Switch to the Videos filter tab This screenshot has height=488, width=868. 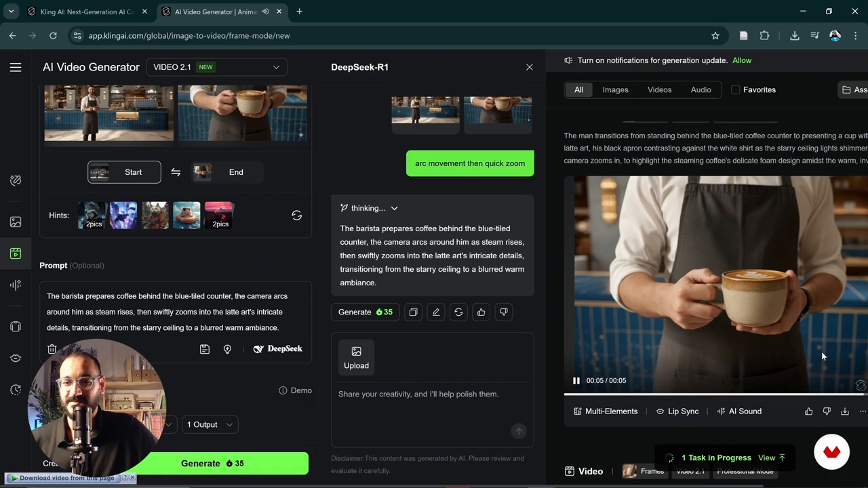659,89
